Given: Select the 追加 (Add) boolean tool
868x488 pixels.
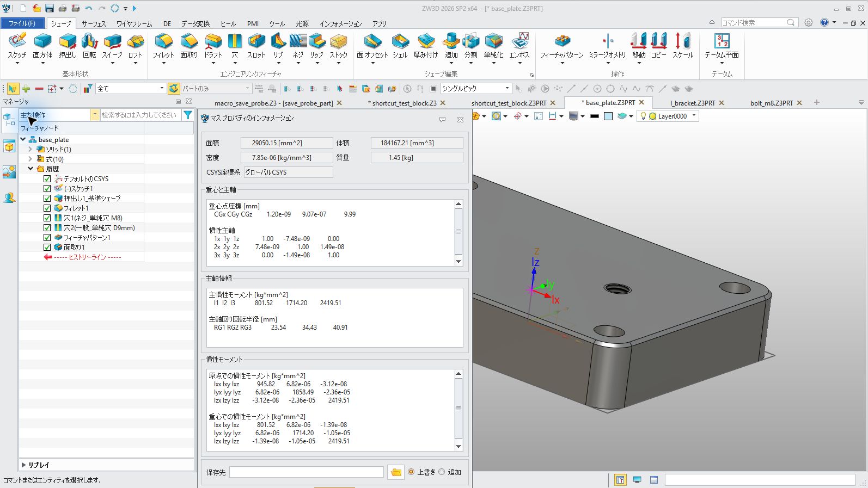Looking at the screenshot, I should pyautogui.click(x=451, y=46).
